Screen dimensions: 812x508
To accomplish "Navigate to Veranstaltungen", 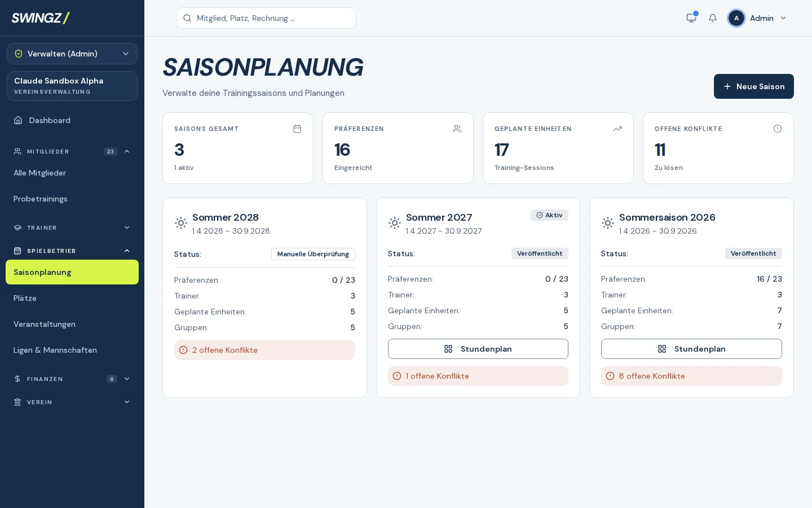I will click(72, 324).
